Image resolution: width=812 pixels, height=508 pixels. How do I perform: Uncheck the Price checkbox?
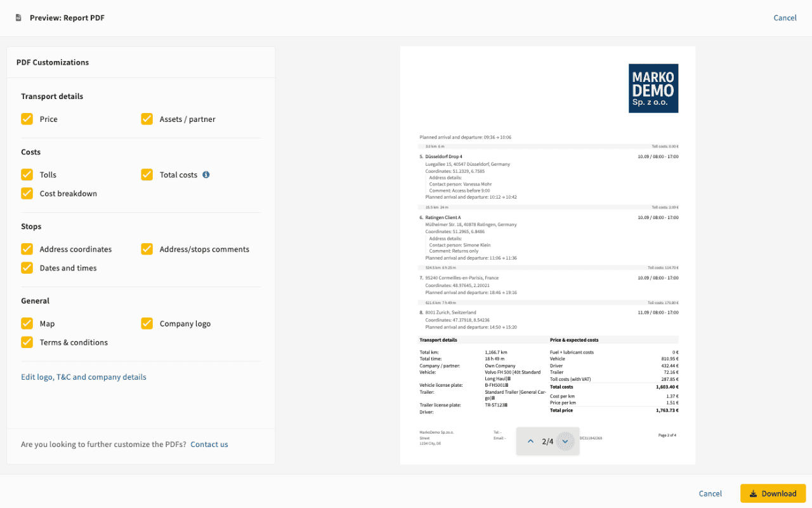click(27, 119)
